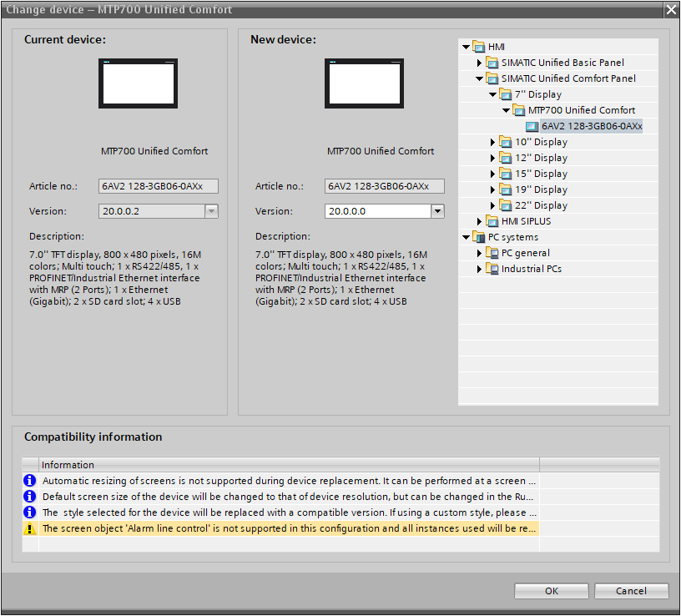Select the Alarm line control warning row

tap(280, 528)
